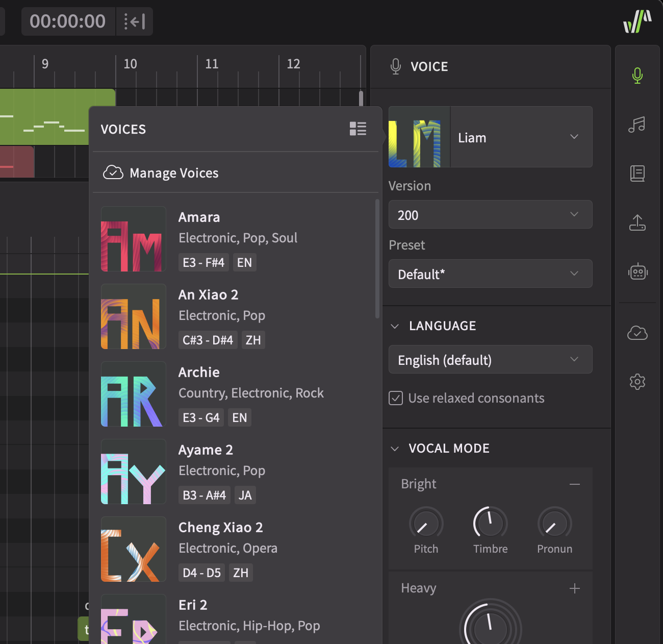Click the 00:00:00 time display
Image resolution: width=663 pixels, height=644 pixels.
[x=68, y=21]
